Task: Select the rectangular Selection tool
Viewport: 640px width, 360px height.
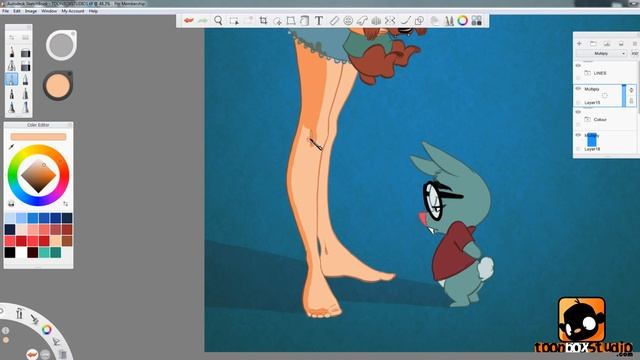Action: pyautogui.click(x=234, y=20)
